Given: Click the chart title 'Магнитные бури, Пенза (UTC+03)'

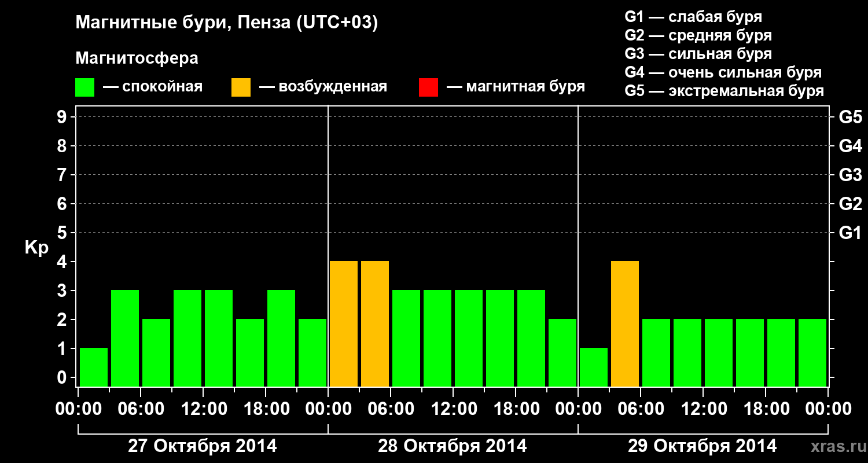Looking at the screenshot, I should point(226,24).
